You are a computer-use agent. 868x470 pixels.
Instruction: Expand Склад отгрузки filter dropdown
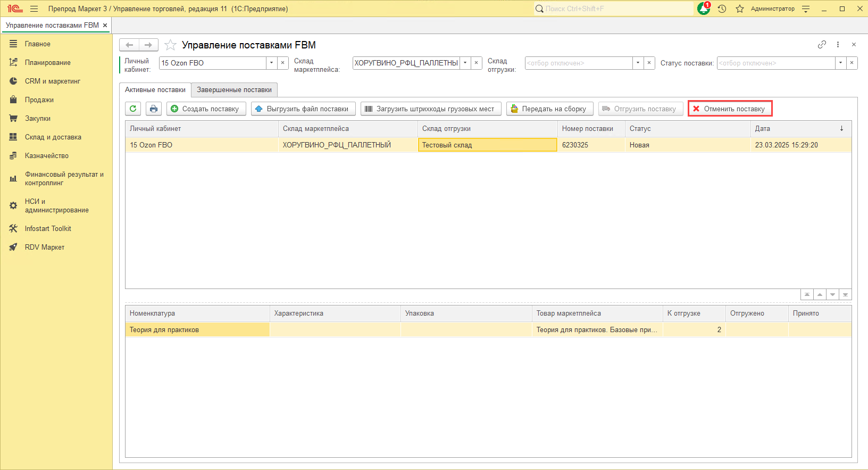point(638,63)
